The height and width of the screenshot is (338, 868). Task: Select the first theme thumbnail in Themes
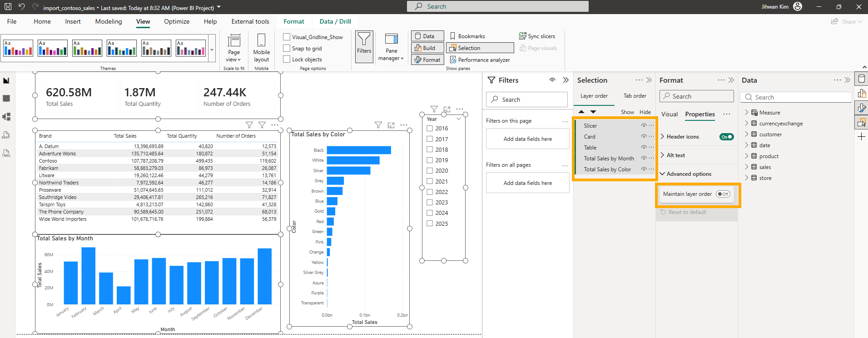[18, 48]
